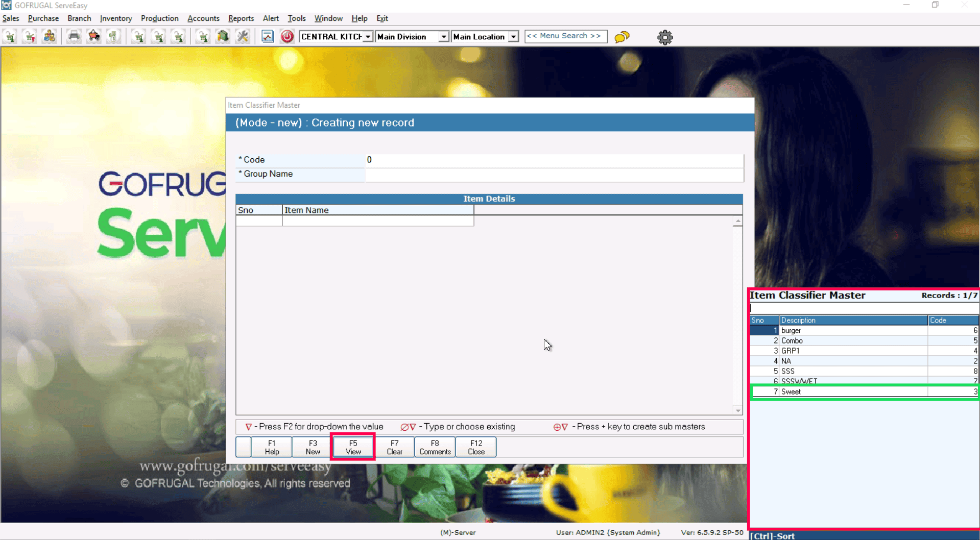Select the 'Combo' row in classifier list
980x540 pixels.
point(864,341)
